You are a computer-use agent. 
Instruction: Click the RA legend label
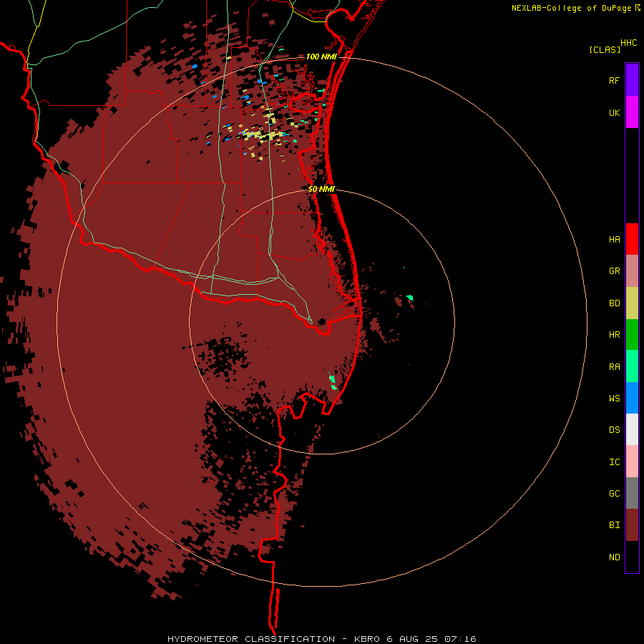(x=614, y=367)
